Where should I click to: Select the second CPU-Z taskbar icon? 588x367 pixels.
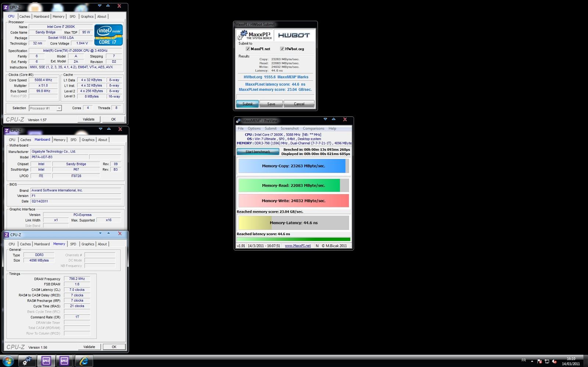pos(64,361)
